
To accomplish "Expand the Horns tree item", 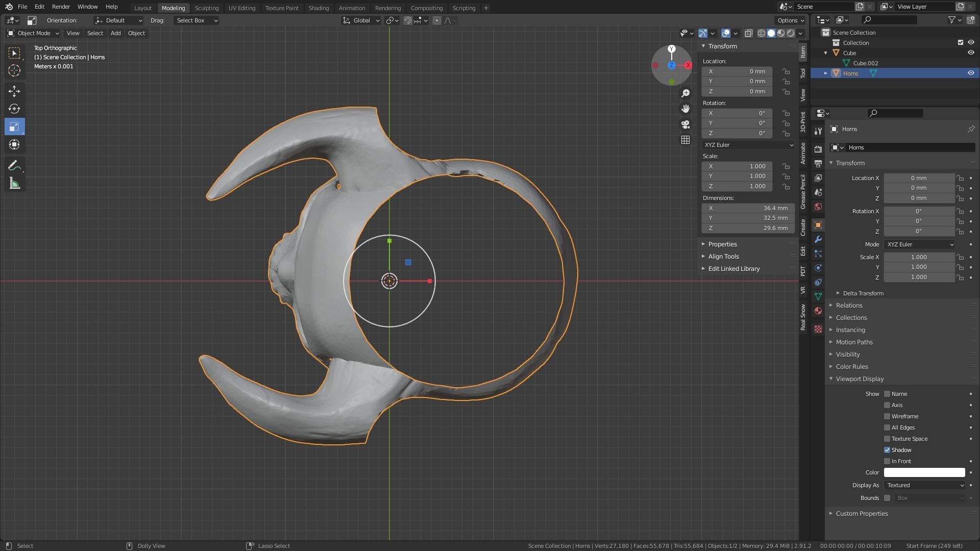I will coord(825,73).
